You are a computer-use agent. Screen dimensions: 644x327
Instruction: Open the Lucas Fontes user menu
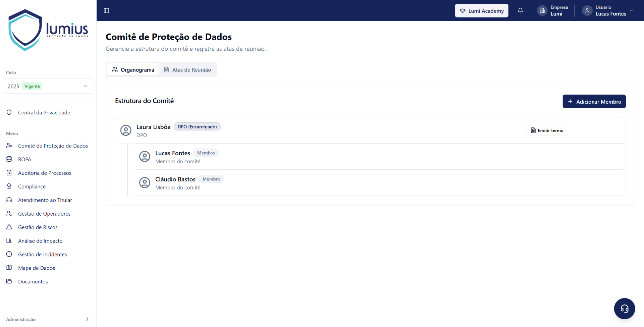607,10
